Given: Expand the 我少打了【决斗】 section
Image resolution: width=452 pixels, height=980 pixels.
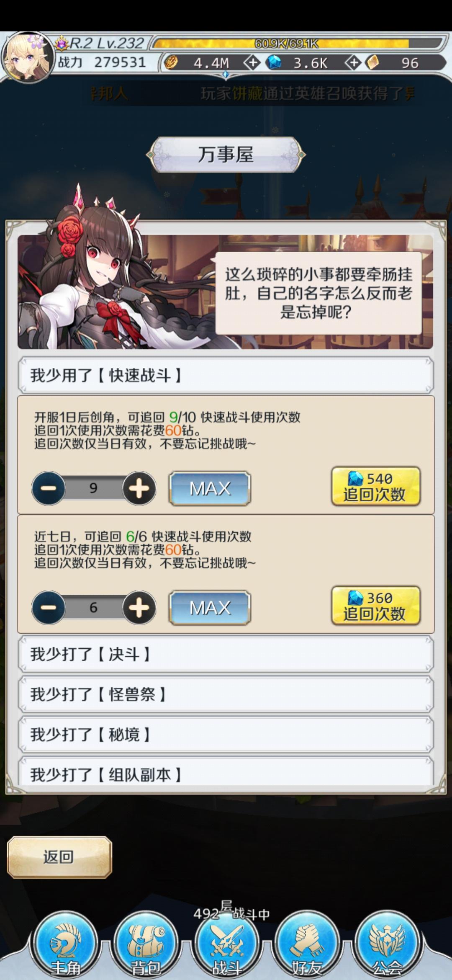Looking at the screenshot, I should point(226,654).
